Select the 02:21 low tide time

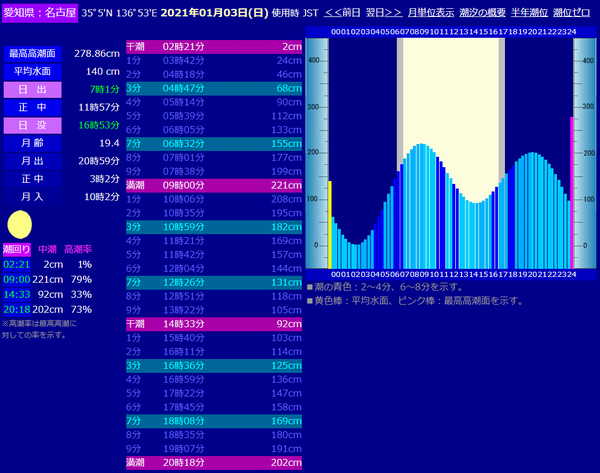(16, 264)
